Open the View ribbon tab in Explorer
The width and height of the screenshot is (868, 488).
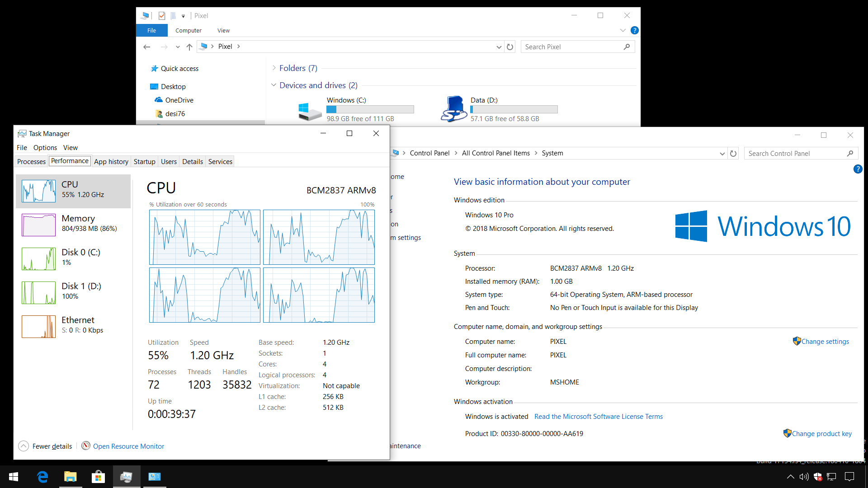tap(223, 31)
